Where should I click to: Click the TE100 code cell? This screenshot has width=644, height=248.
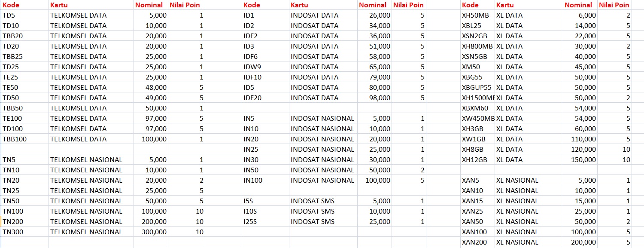coord(25,118)
